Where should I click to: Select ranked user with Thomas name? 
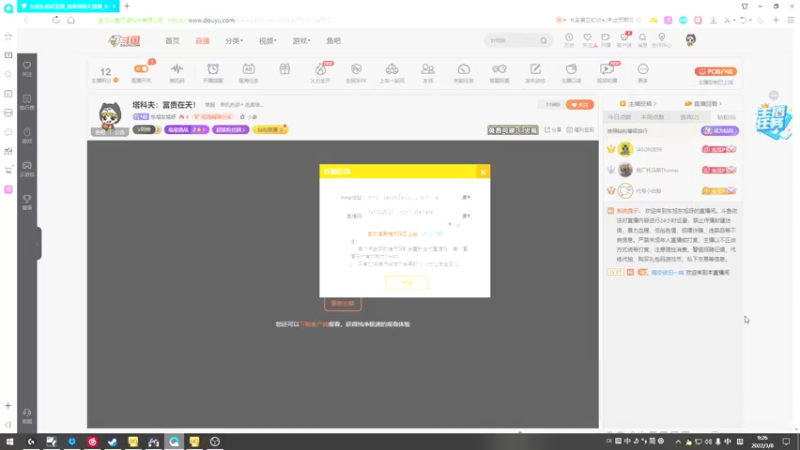click(657, 170)
